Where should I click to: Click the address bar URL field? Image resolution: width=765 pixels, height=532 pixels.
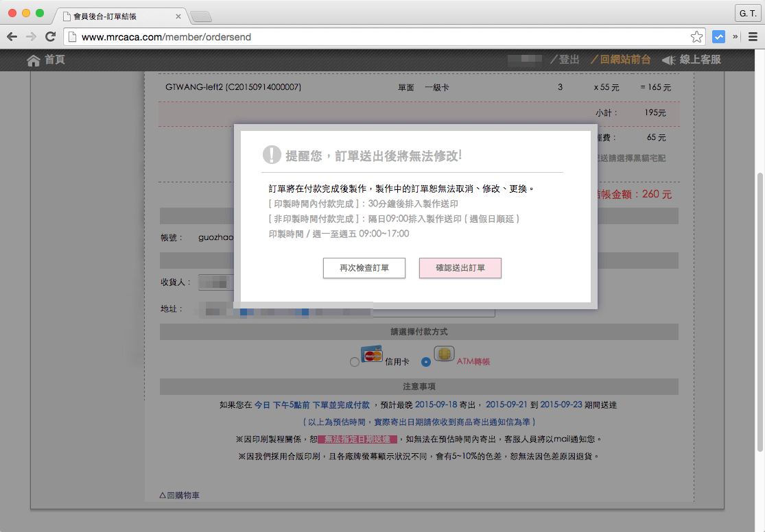[x=377, y=37]
